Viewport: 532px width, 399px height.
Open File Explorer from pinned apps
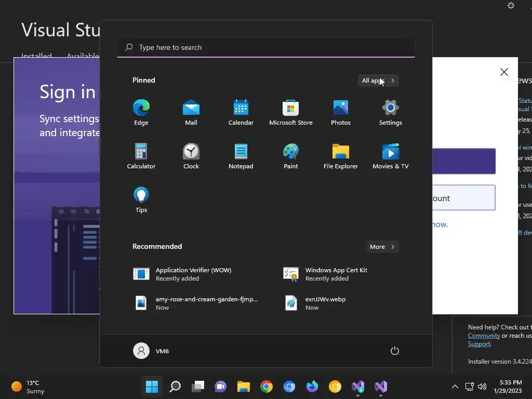click(x=341, y=156)
